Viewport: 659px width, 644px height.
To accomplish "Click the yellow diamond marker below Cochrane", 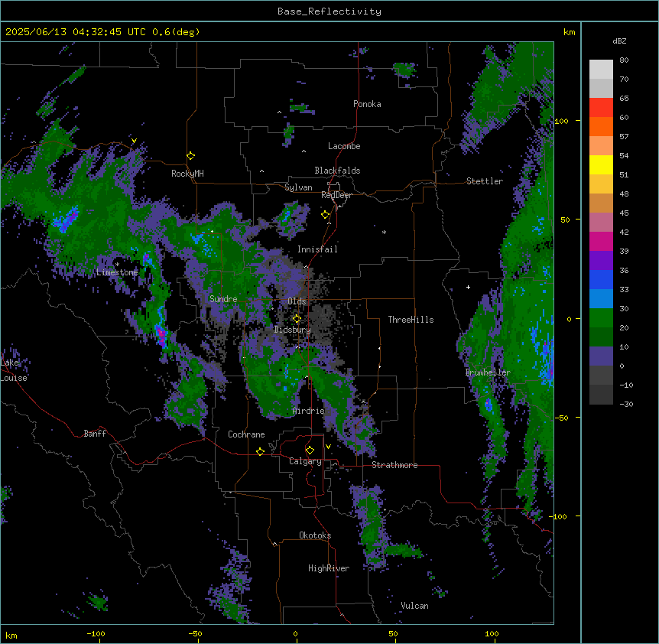I will 260,451.
